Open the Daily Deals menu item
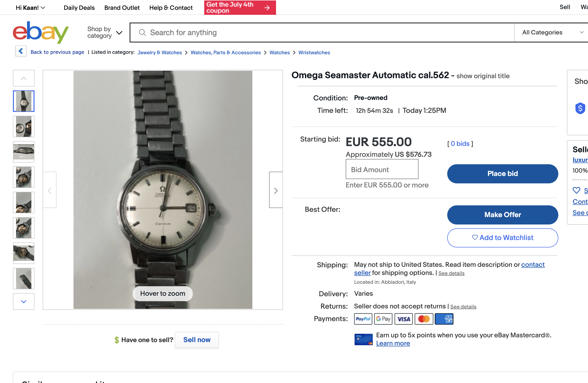The image size is (588, 383). 79,8
